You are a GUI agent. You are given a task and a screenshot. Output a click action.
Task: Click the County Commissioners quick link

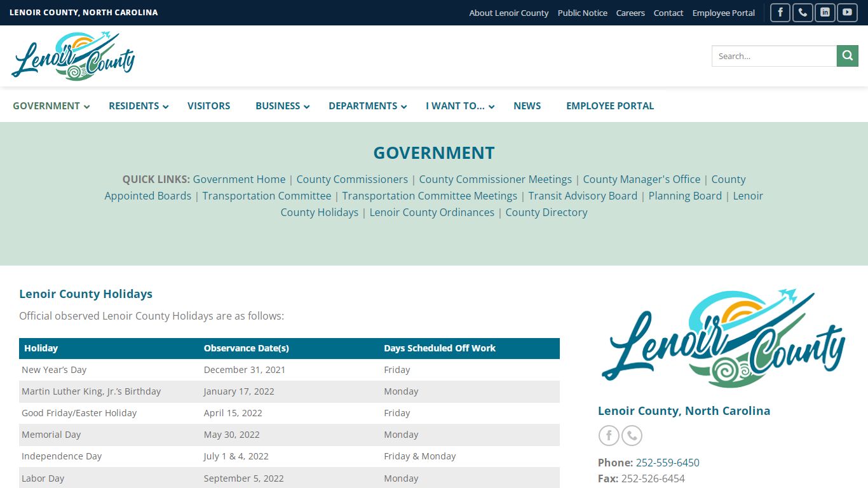(x=352, y=179)
